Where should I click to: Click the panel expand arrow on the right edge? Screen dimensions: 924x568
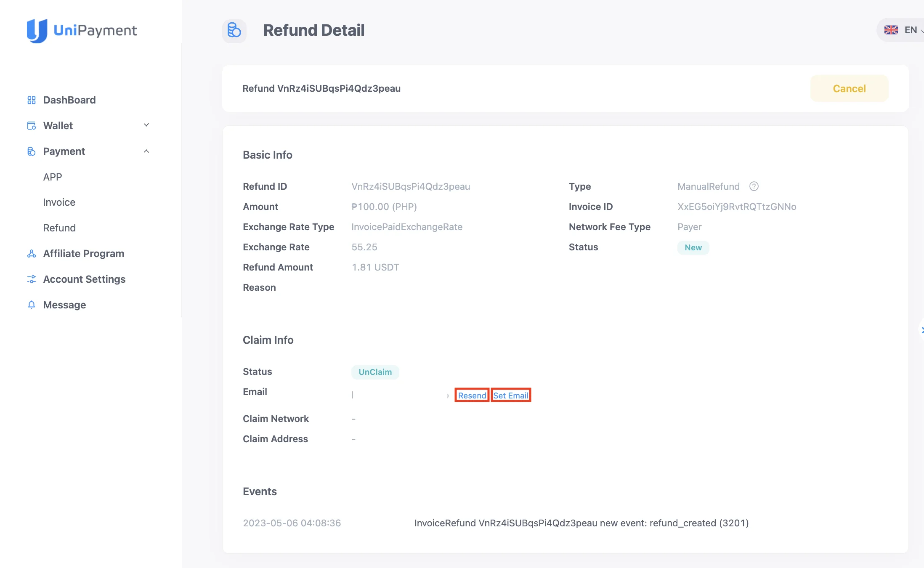pos(922,330)
